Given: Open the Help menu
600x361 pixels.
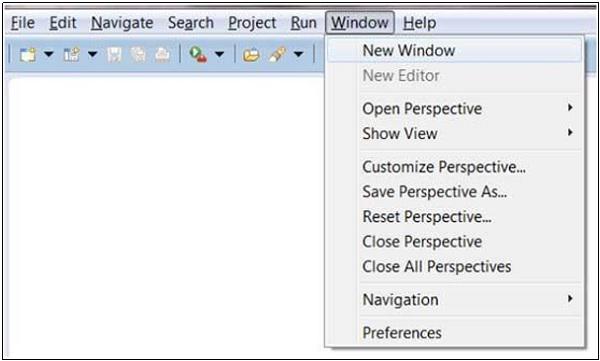Looking at the screenshot, I should pyautogui.click(x=419, y=23).
